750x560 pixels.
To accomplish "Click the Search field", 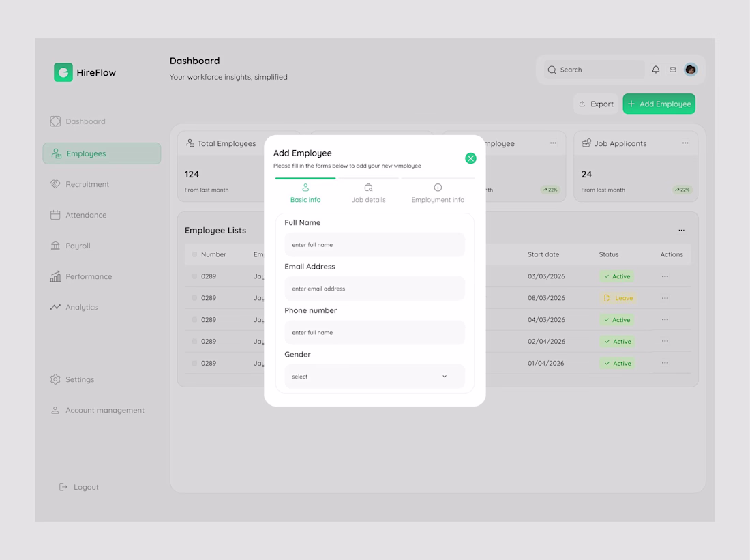I will 593,70.
